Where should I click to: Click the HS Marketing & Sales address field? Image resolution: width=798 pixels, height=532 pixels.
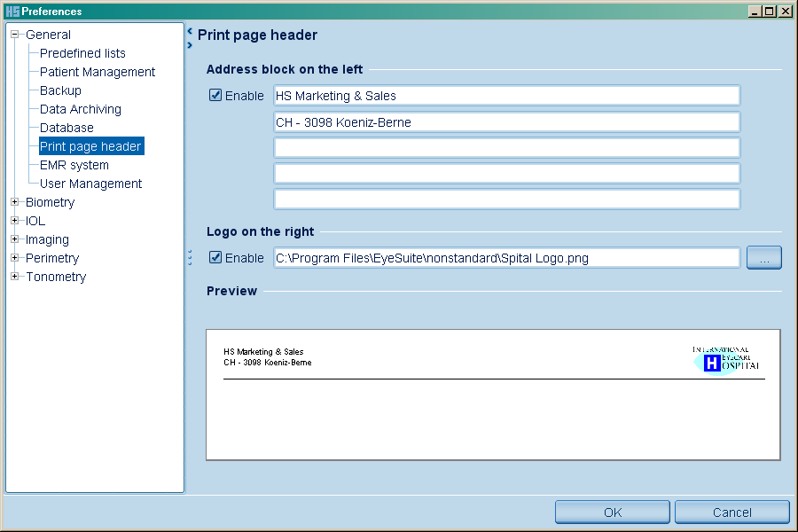pyautogui.click(x=506, y=96)
